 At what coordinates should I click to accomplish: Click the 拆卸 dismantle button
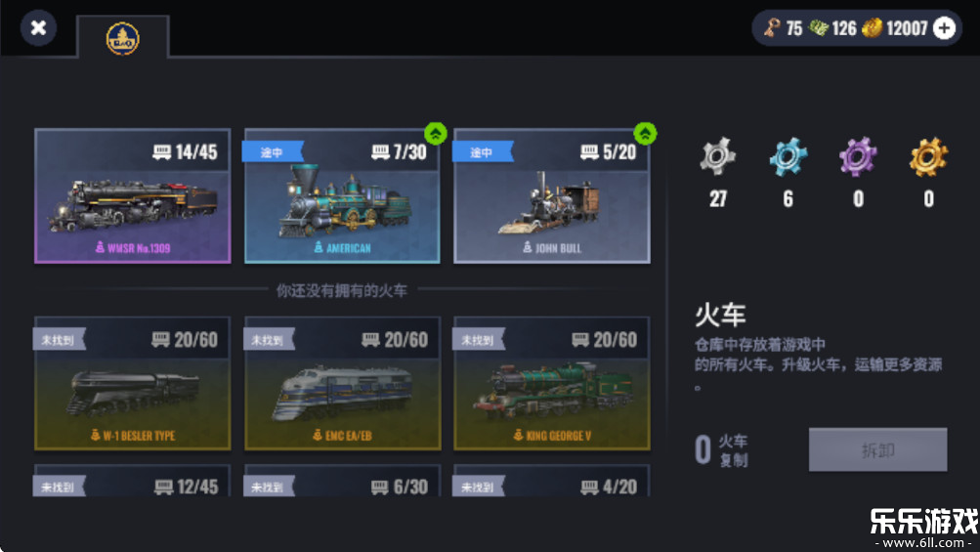coord(877,449)
